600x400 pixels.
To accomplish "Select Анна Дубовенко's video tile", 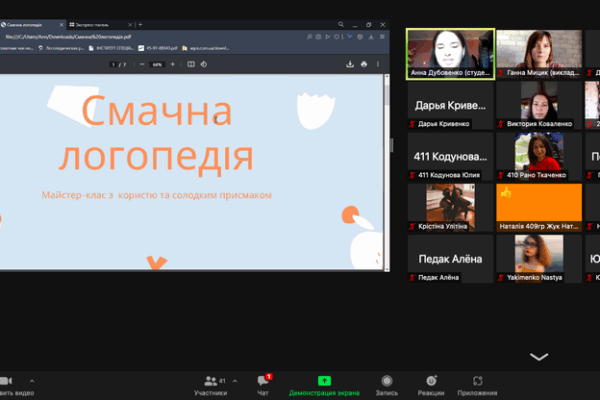I will 449,53.
